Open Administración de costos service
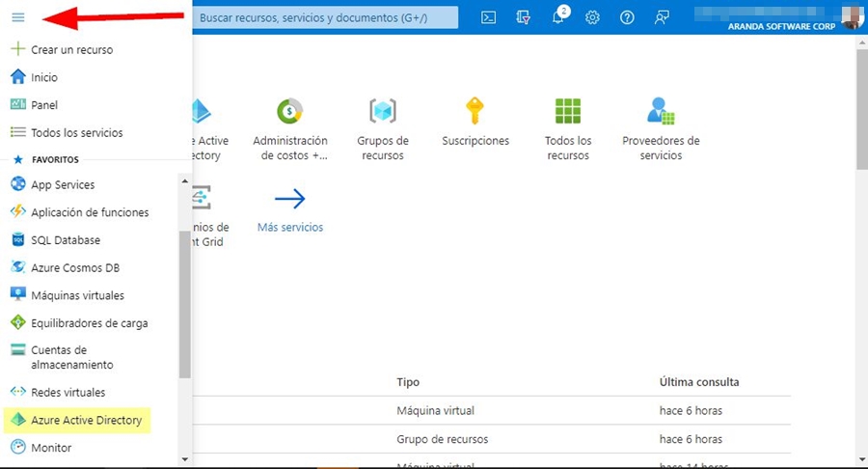 [x=289, y=111]
